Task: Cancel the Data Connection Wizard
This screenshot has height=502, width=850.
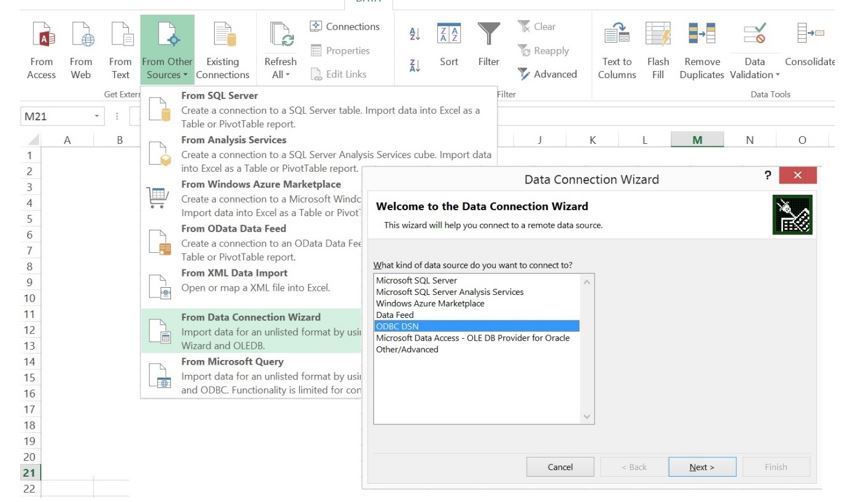Action: tap(560, 467)
